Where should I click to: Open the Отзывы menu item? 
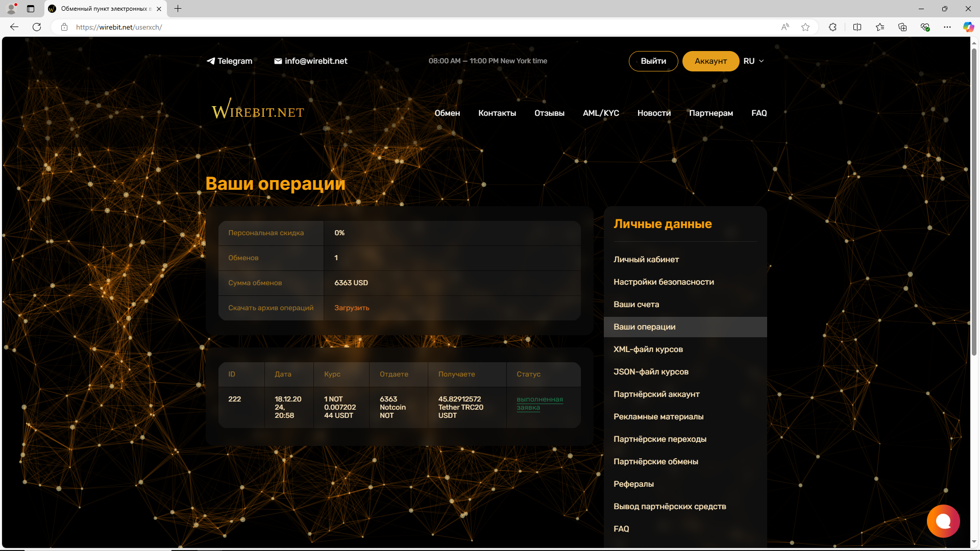(549, 113)
